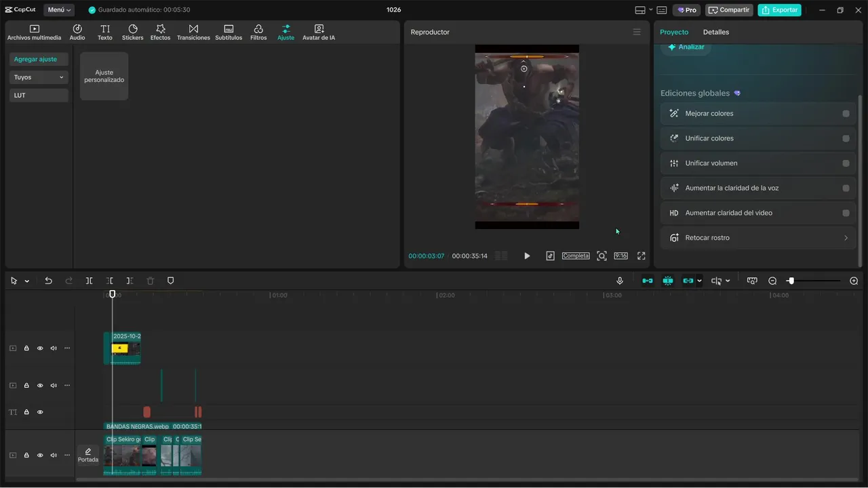Screen dimensions: 868x488
Task: Click the Compartir button
Action: 729,10
